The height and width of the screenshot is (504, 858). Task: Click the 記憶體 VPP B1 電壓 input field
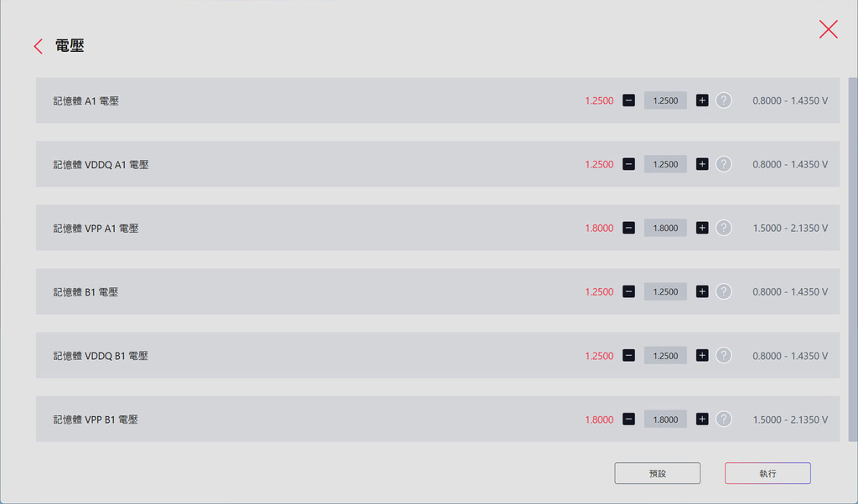665,419
